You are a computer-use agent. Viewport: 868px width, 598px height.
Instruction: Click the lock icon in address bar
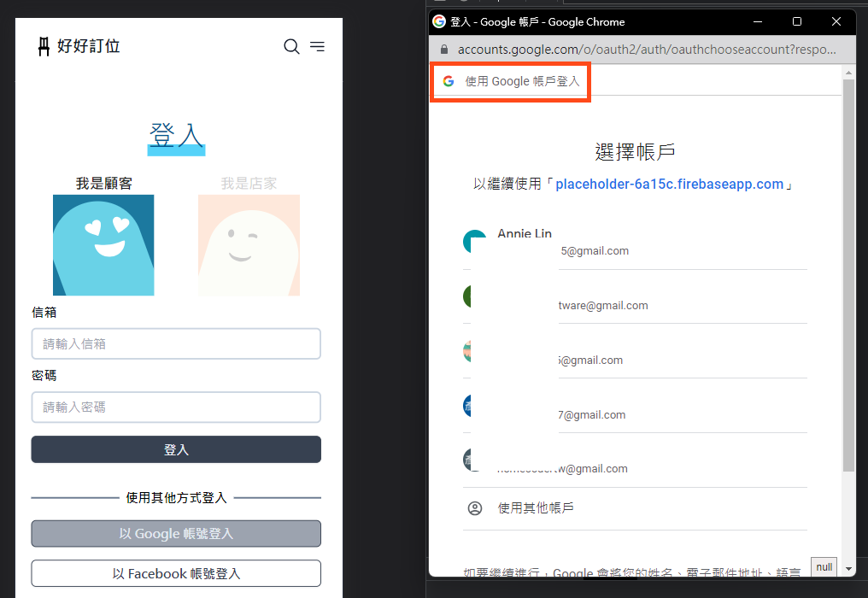click(x=444, y=50)
